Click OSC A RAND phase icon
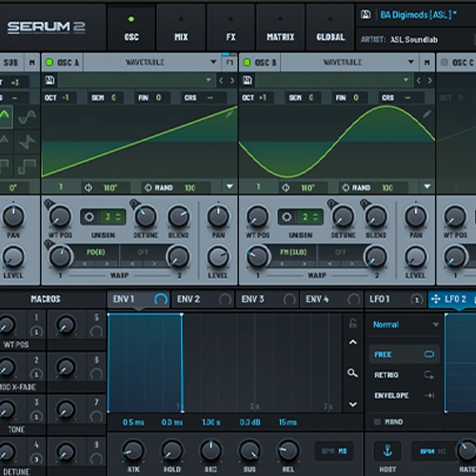476x476 pixels. tap(148, 188)
